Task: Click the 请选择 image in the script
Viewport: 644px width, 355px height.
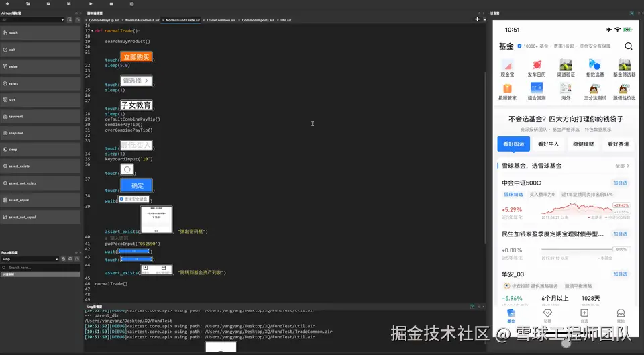Action: [x=136, y=81]
